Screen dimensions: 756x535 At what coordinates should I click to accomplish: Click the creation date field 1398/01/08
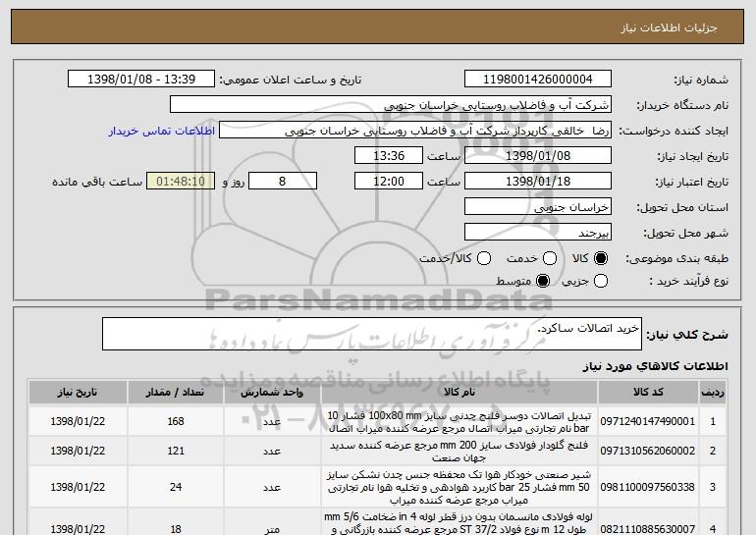pos(538,156)
